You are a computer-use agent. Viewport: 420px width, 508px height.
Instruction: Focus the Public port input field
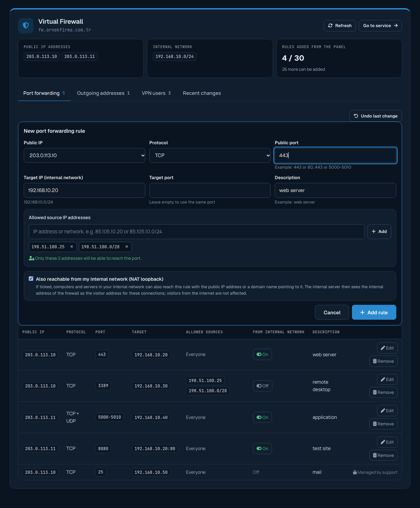335,155
